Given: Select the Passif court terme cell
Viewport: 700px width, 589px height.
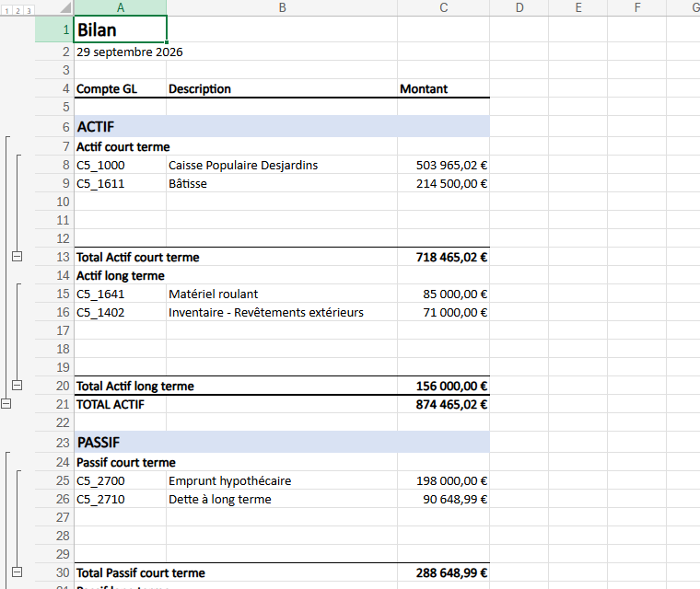Looking at the screenshot, I should (x=120, y=462).
